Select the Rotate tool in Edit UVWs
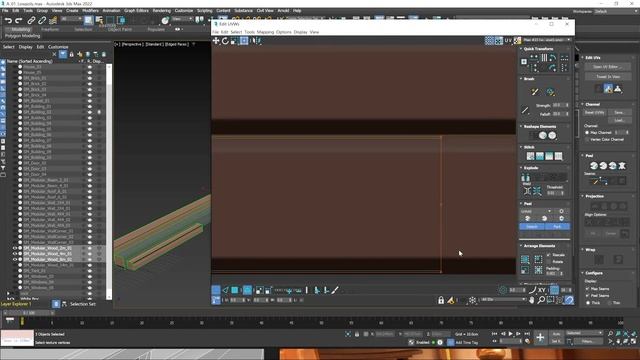 tap(225, 41)
